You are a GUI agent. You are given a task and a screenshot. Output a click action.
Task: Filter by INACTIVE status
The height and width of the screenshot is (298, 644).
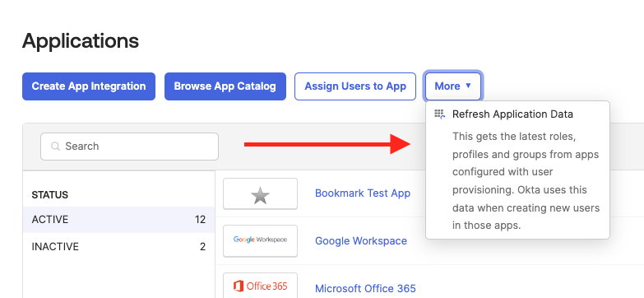[x=118, y=247]
